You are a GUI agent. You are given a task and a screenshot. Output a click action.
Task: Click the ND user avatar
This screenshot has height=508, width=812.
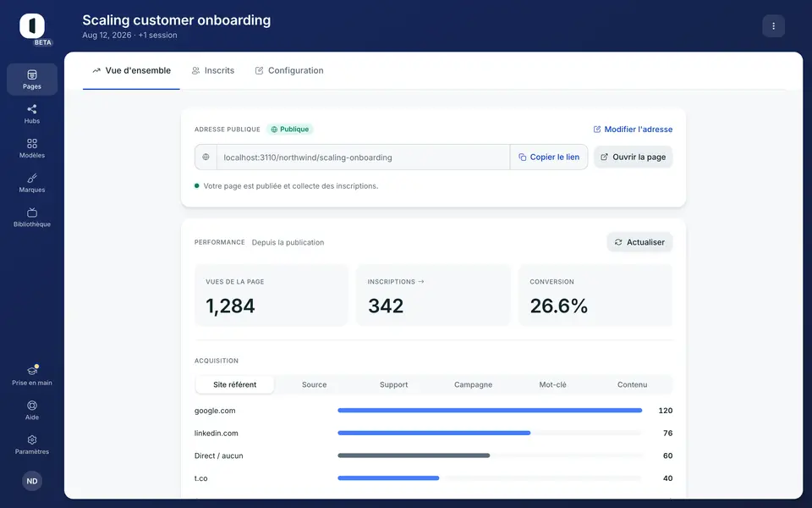coord(32,481)
